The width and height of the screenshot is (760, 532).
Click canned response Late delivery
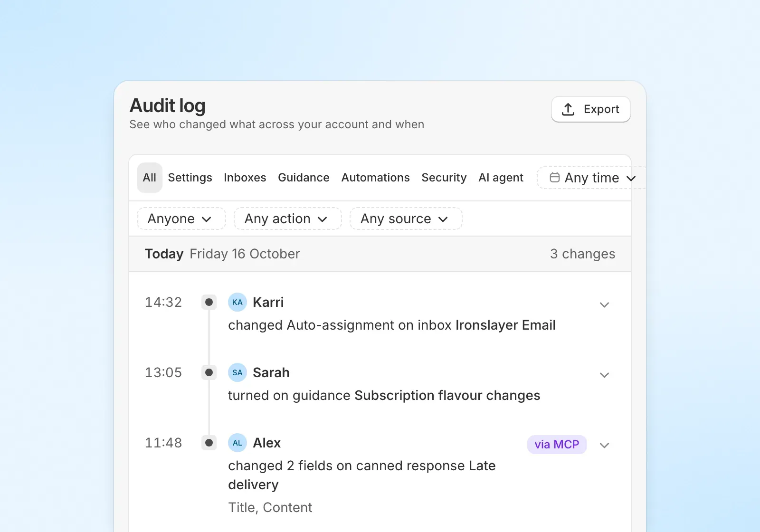coord(362,475)
